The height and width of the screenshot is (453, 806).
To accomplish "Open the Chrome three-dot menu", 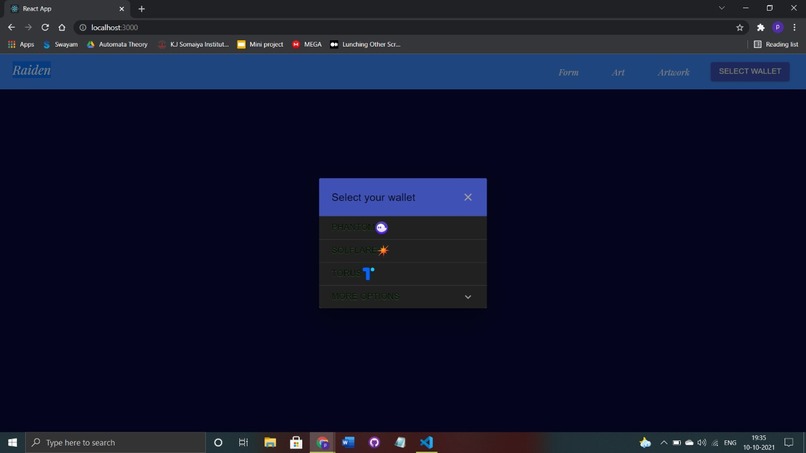I will pos(794,28).
